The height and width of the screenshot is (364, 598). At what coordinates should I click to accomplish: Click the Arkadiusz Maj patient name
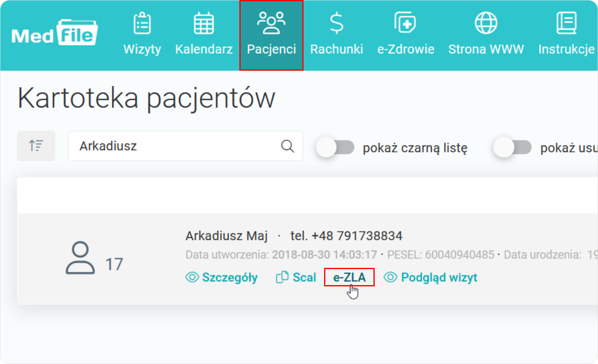[226, 236]
